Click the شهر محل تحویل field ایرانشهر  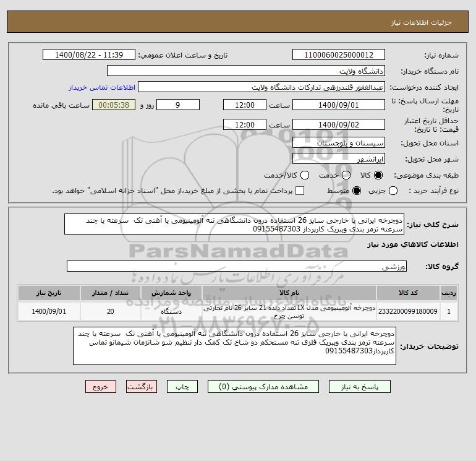(x=339, y=158)
